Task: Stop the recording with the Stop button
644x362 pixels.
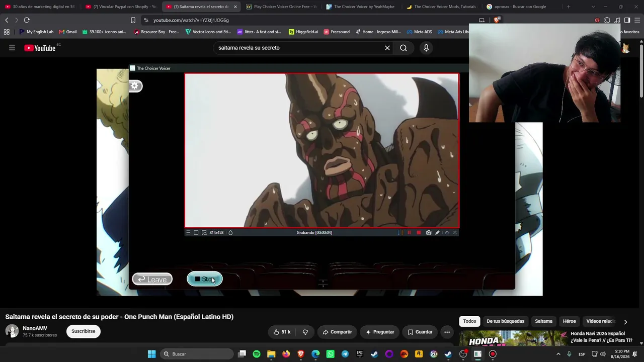Action: [x=204, y=279]
